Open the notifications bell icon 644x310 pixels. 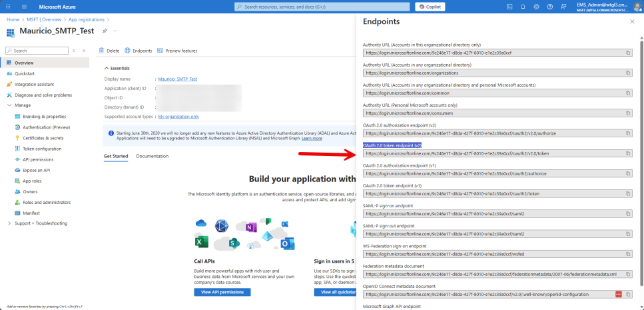(x=523, y=7)
